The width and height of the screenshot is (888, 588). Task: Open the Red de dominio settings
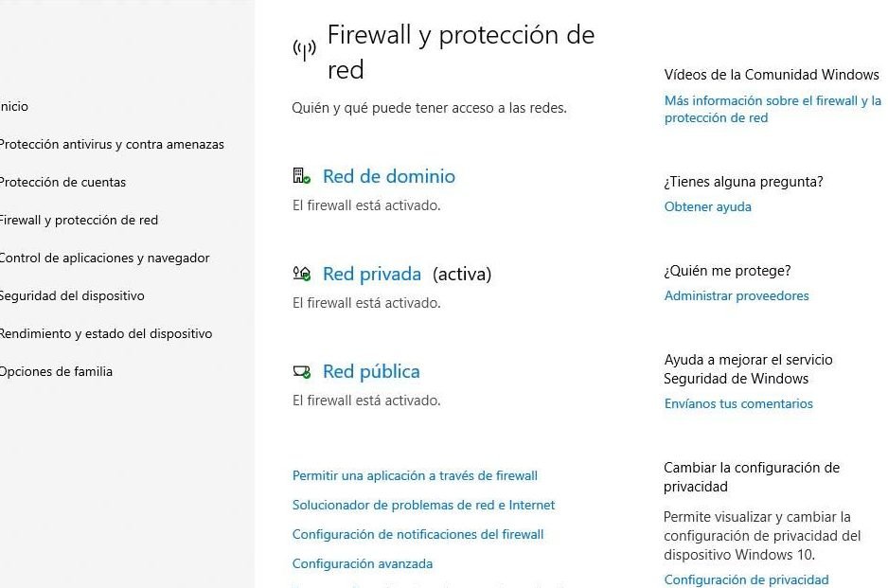tap(388, 176)
